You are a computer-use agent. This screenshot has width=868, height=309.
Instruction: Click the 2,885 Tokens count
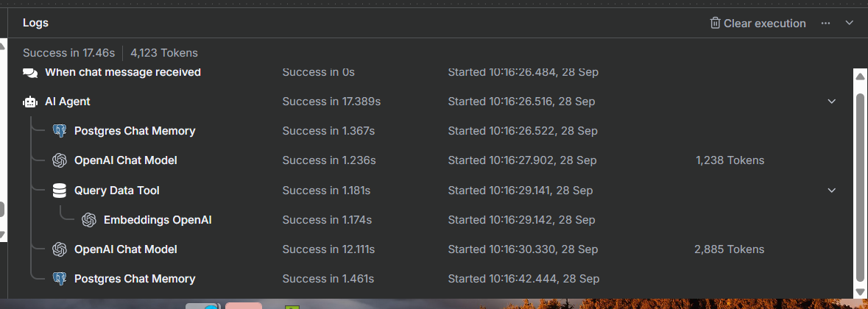pos(729,249)
